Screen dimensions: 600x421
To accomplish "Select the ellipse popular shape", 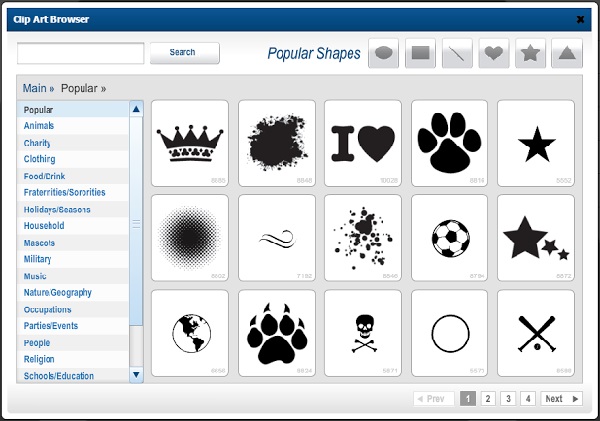I will coord(384,53).
